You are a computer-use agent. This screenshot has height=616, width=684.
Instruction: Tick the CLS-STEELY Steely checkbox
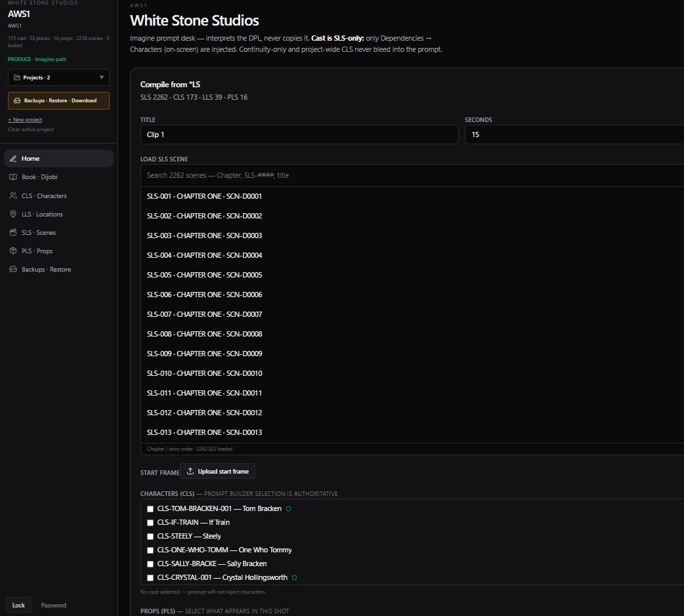(x=150, y=537)
